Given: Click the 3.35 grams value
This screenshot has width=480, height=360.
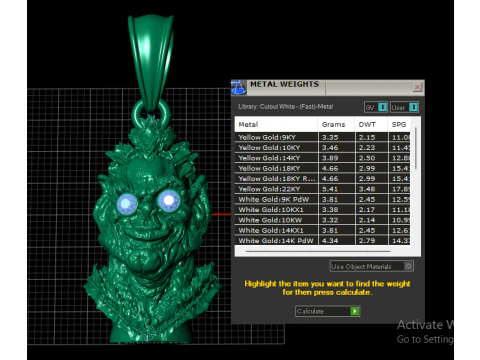Looking at the screenshot, I should [x=330, y=137].
